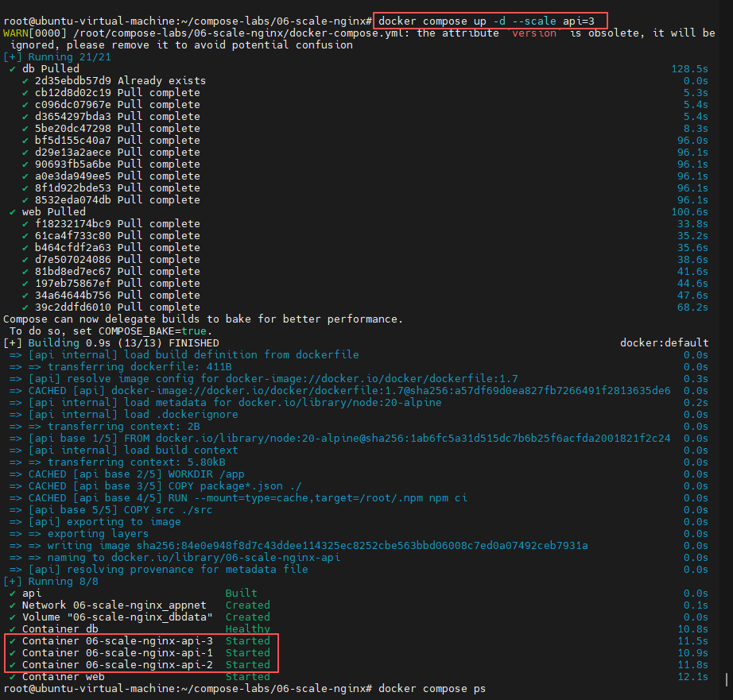This screenshot has width=733, height=700.
Task: Click 'Container web Started' row
Action: [x=145, y=677]
